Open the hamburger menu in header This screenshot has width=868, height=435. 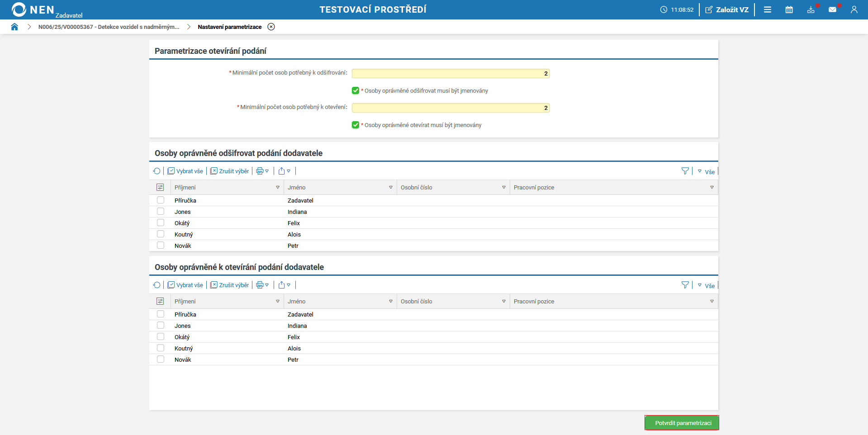point(767,9)
